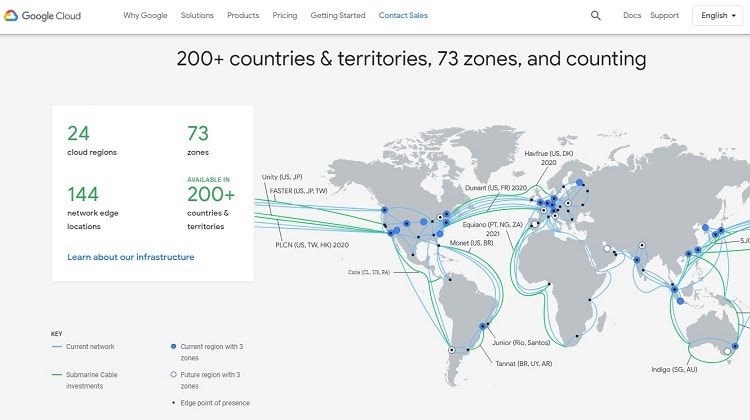Screen dimensions: 750x420
Task: Click the PLCN (US, TW, HK) 2020 label
Action: click(x=312, y=245)
